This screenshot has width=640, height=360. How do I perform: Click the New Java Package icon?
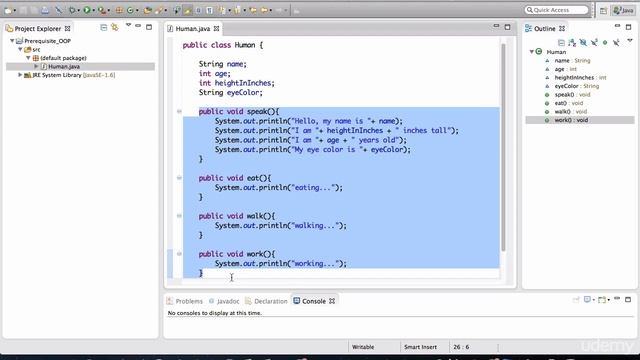point(119,10)
